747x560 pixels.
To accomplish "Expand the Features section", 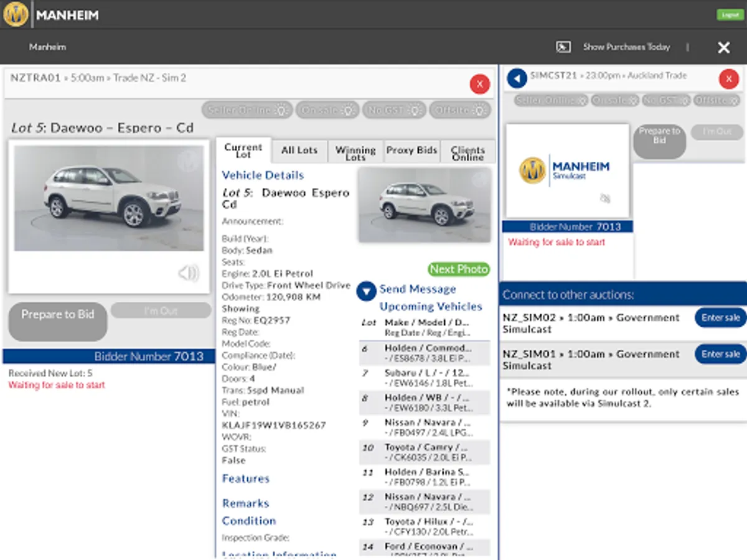I will tap(246, 478).
